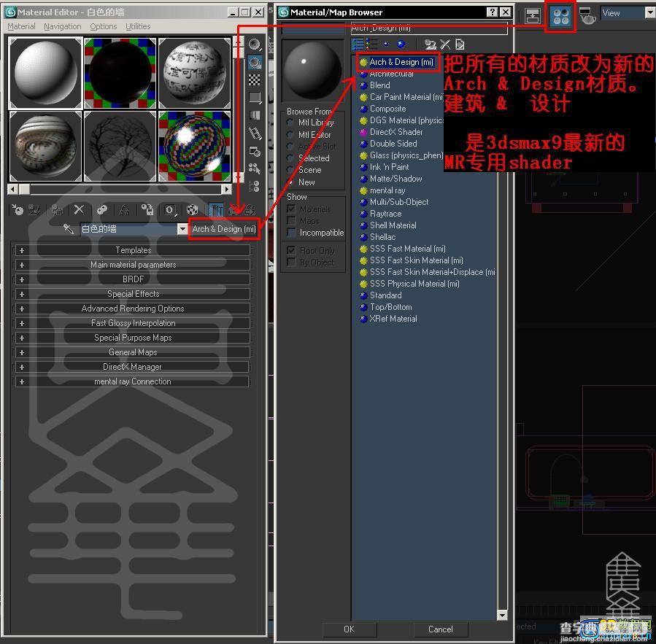656x644 pixels.
Task: Click the Make Material Copy icon
Action: pyautogui.click(x=101, y=209)
